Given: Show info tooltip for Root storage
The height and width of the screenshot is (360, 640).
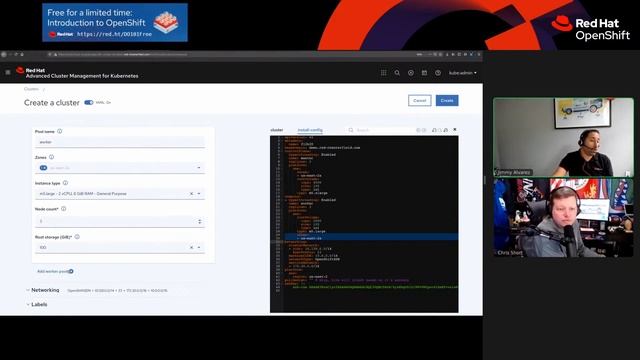Looking at the screenshot, I should click(x=77, y=237).
